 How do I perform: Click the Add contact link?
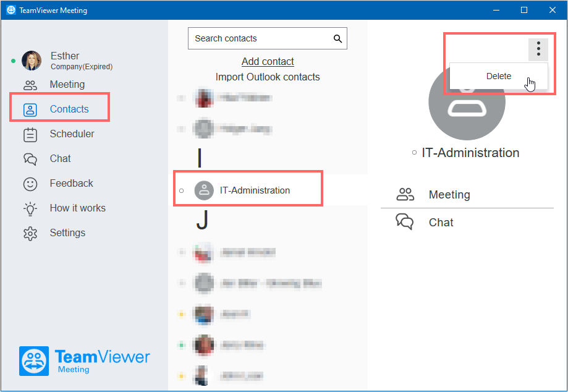pos(268,62)
